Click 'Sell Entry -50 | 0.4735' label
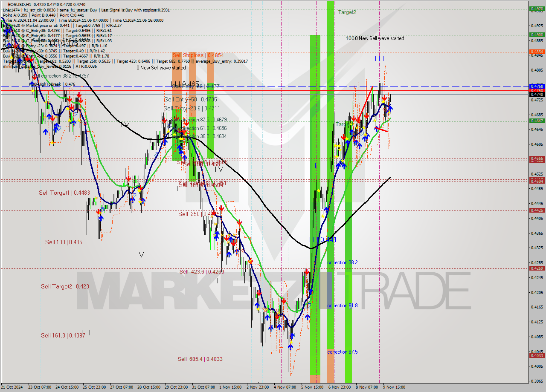This screenshot has width=546, height=392. 191,99
